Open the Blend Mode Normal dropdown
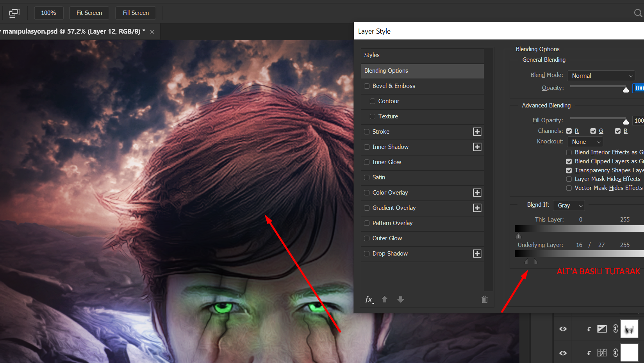Screen dimensions: 644x363 [x=601, y=76]
